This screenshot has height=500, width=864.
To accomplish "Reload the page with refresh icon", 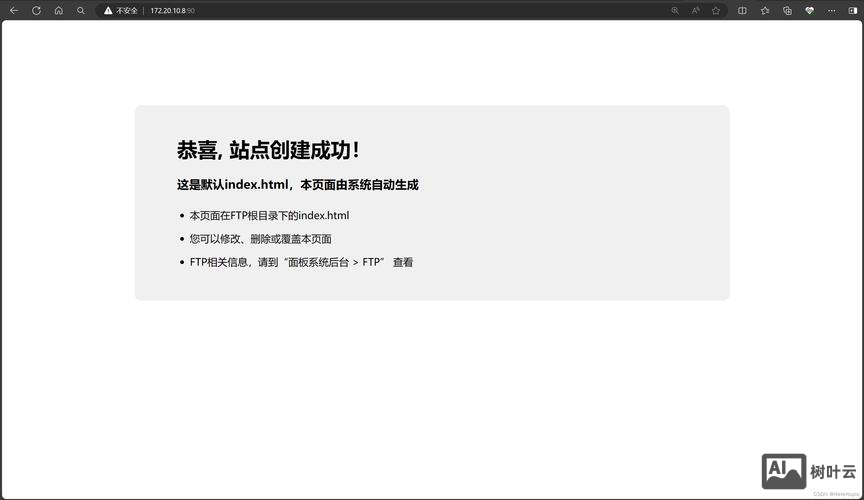I will pyautogui.click(x=36, y=10).
